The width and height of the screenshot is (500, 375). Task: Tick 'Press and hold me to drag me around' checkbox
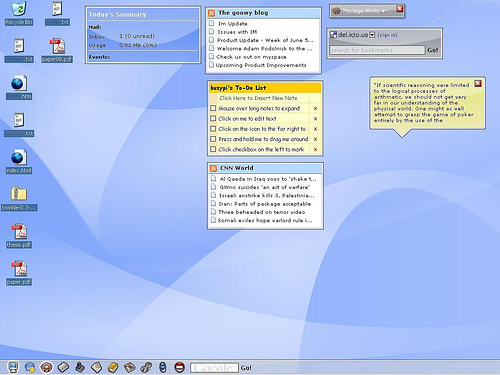click(x=213, y=139)
